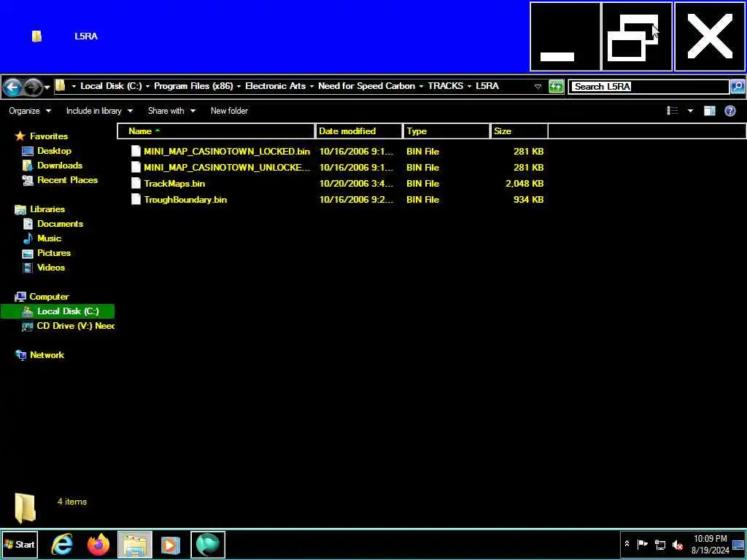Sort by Date modified column header
This screenshot has width=747, height=560.
pyautogui.click(x=359, y=131)
